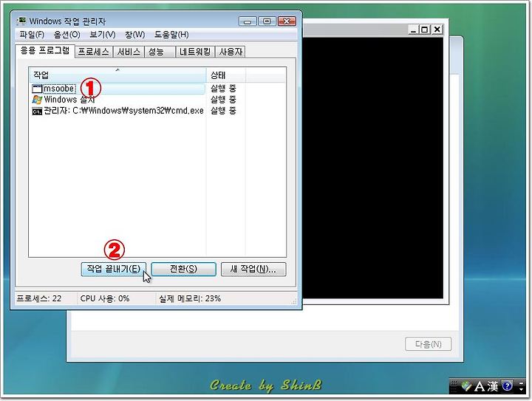Click the Task Manager resize grip

(x=294, y=301)
